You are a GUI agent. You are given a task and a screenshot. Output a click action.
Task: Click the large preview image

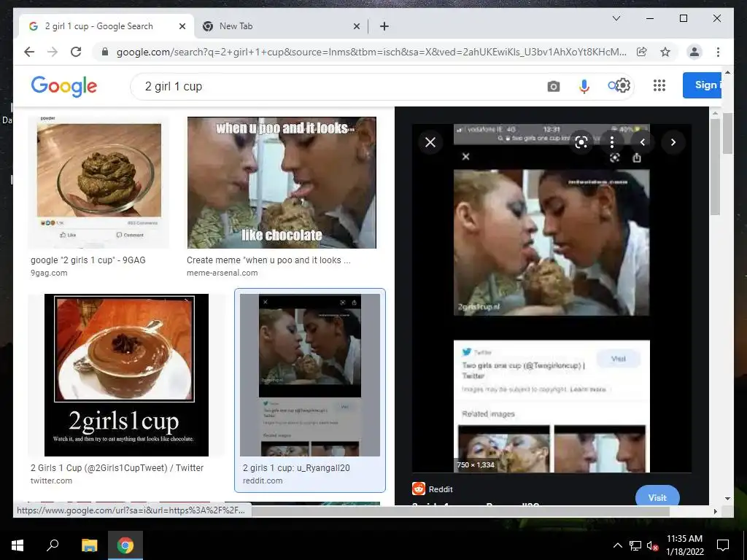pyautogui.click(x=551, y=298)
